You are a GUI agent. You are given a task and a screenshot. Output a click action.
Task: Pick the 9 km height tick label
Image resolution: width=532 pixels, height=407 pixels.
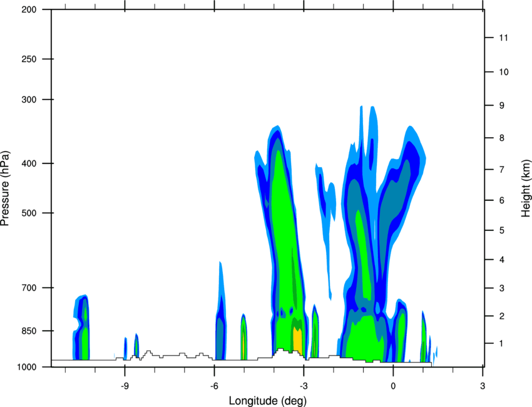501,106
